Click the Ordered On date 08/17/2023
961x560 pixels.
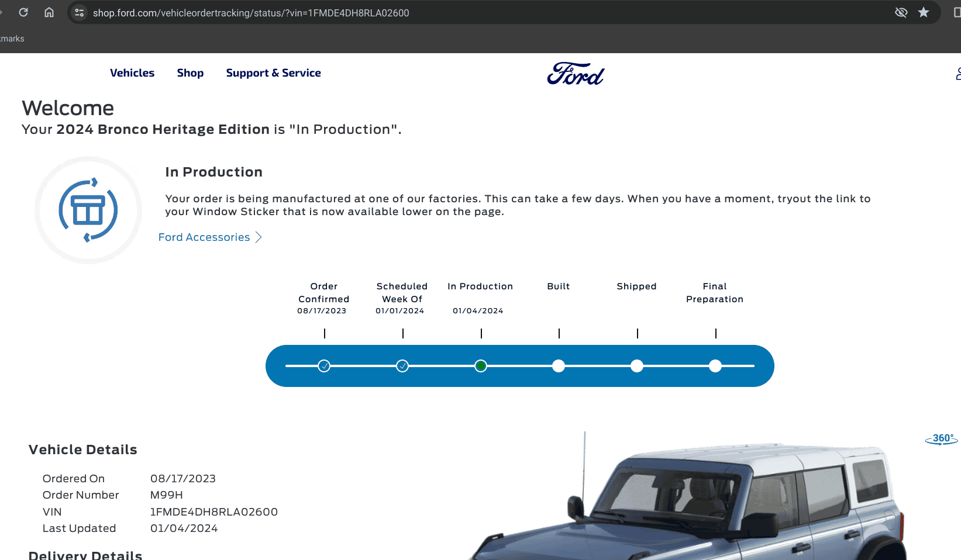pos(183,479)
